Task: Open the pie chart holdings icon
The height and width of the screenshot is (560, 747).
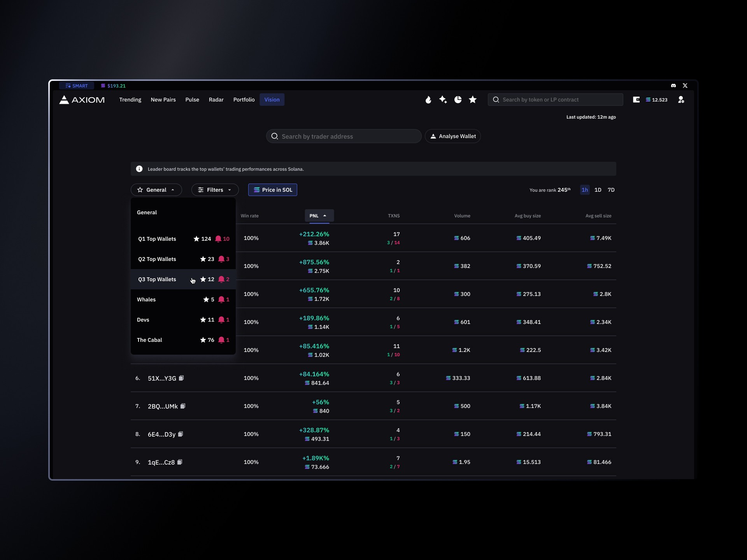Action: pyautogui.click(x=458, y=100)
